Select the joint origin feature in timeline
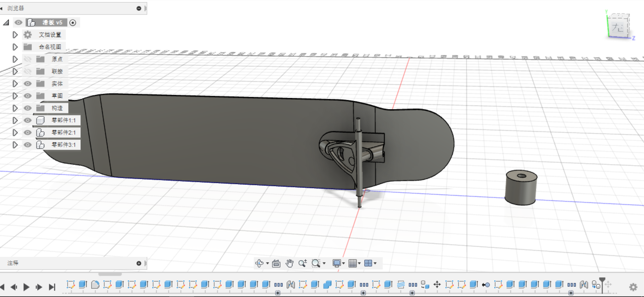Viewport: 644px width, 297px height. click(486, 285)
